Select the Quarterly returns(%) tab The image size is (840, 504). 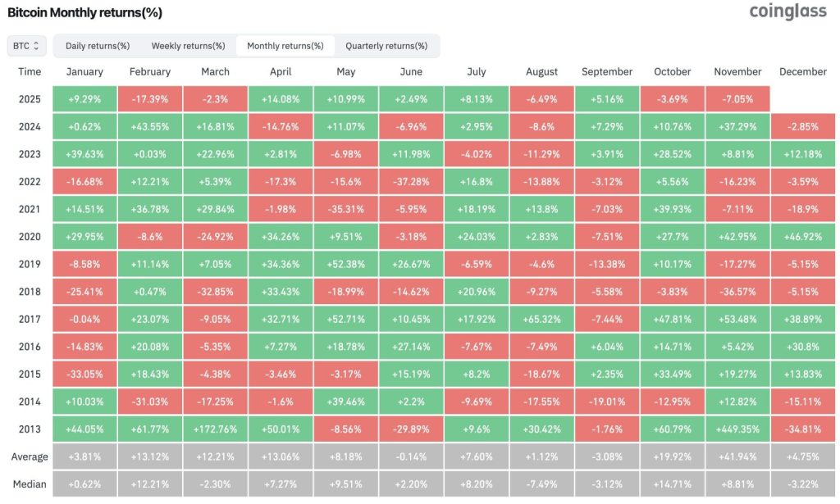[x=386, y=46]
